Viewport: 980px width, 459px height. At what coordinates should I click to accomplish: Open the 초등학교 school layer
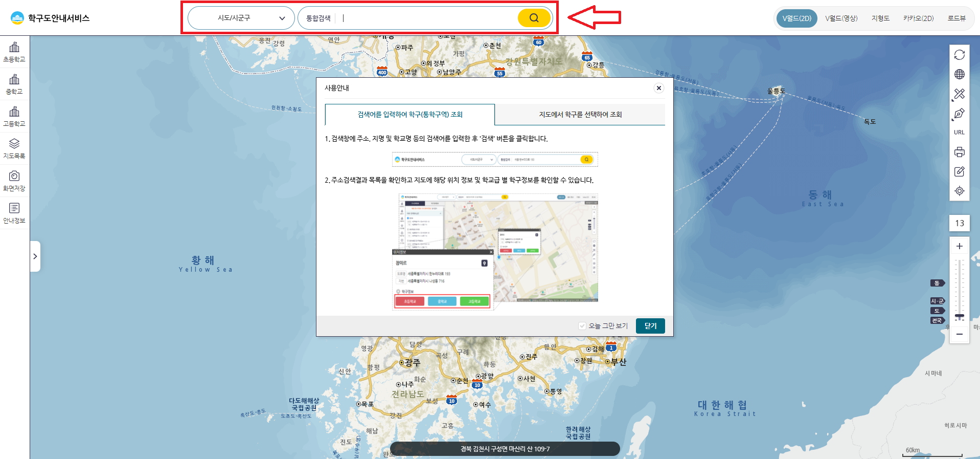14,52
